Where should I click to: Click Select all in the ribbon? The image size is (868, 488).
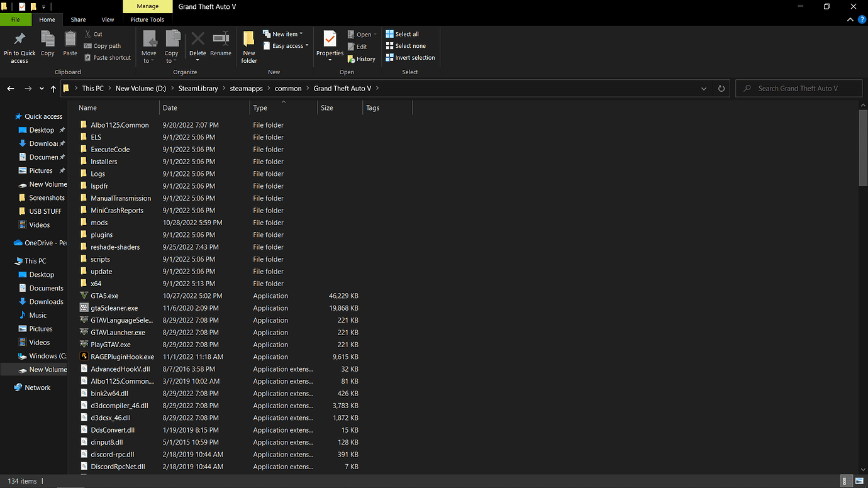pyautogui.click(x=403, y=34)
